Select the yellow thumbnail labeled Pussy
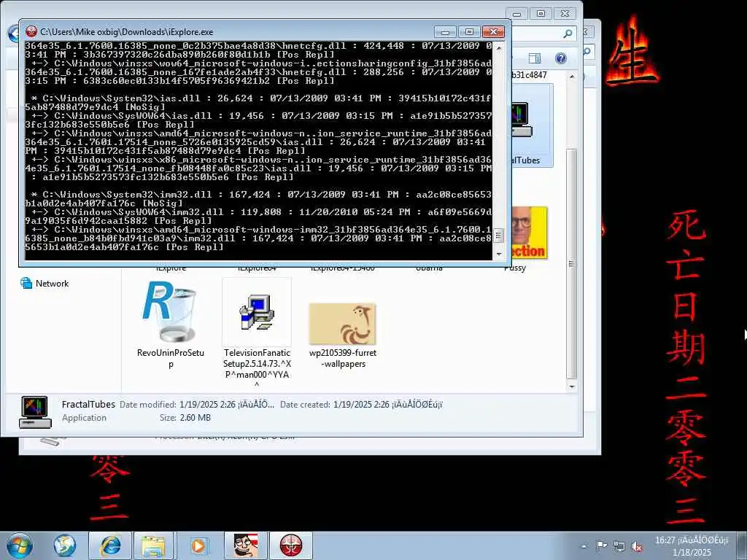Screen dimensions: 747x560 click(528, 233)
